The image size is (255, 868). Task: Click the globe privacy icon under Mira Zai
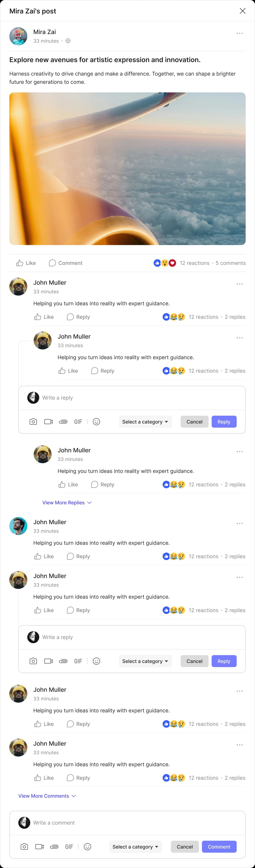tap(68, 41)
